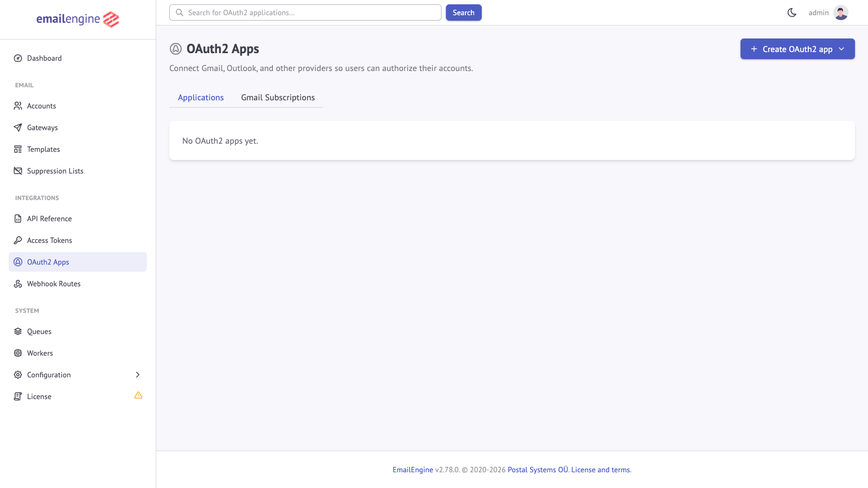The height and width of the screenshot is (488, 868).
Task: Follow the Postal Systems OÜ link
Action: click(538, 470)
